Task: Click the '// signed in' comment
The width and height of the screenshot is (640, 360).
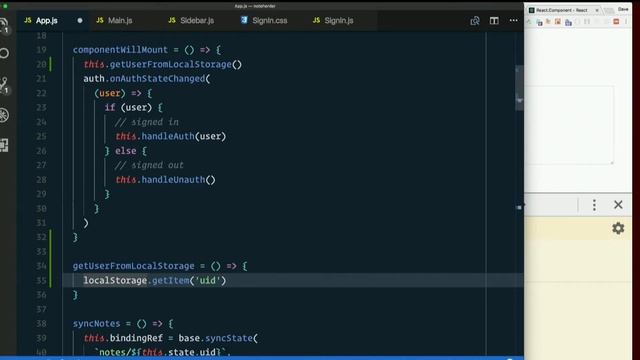Action: (147, 122)
